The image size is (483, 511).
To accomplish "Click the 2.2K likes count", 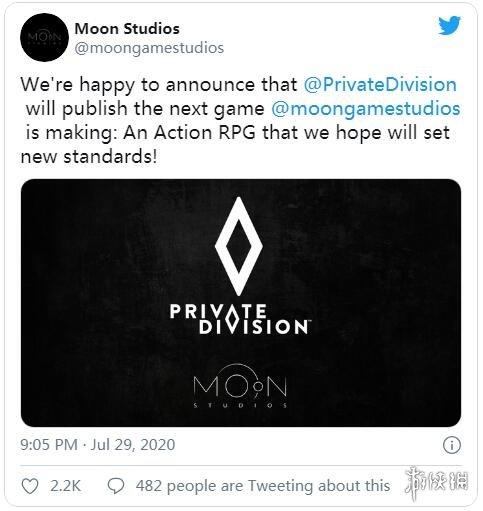I will tap(66, 486).
